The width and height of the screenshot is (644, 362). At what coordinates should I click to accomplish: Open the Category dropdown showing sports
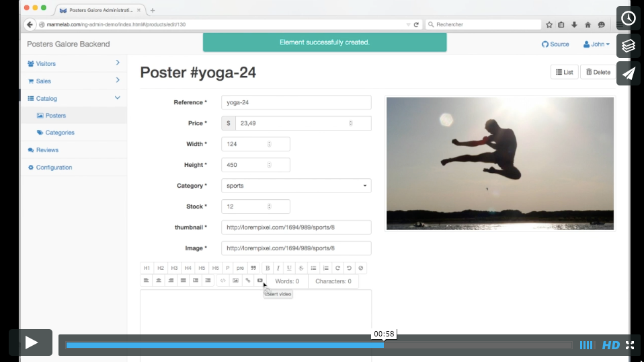(x=296, y=186)
